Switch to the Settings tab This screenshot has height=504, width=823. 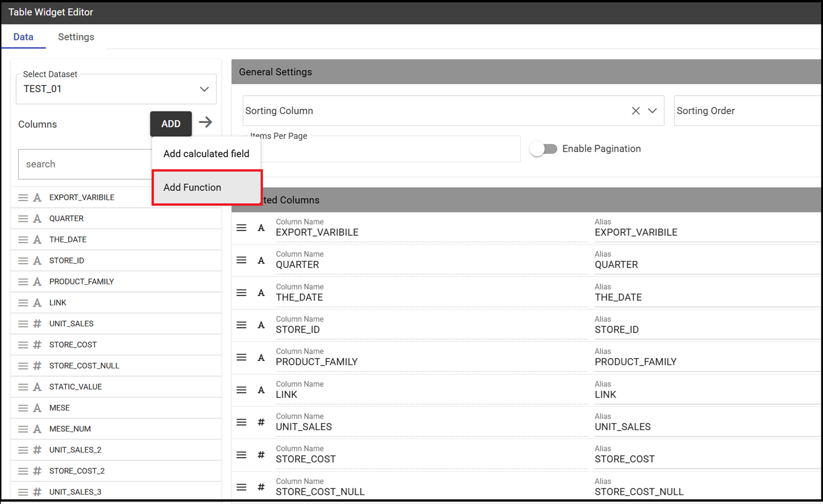pyautogui.click(x=76, y=37)
